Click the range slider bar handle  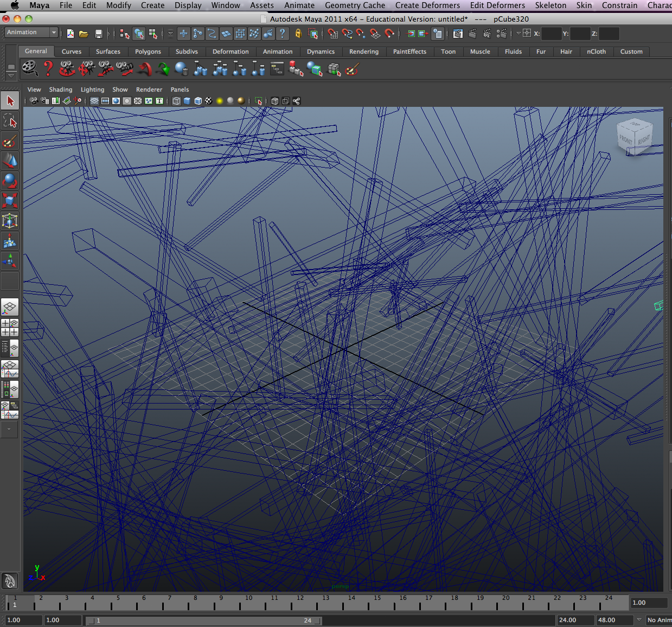point(204,620)
